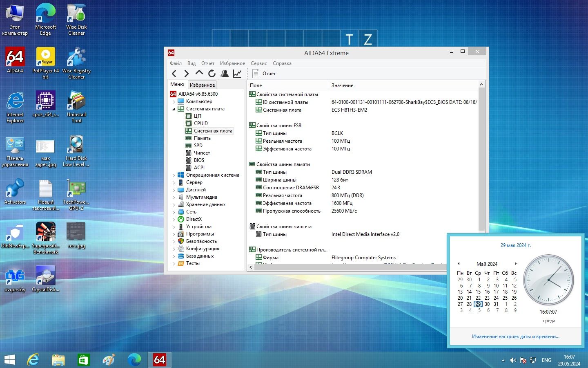Collapse the Системная плата tree node

pyautogui.click(x=174, y=109)
